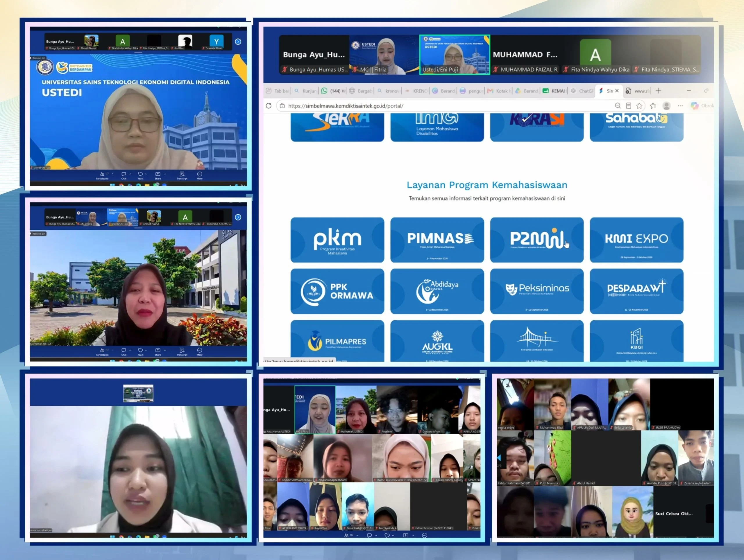Image resolution: width=744 pixels, height=560 pixels.
Task: Click Share in the Ustedi/Eni Puji Zoom window
Action: coord(158,175)
